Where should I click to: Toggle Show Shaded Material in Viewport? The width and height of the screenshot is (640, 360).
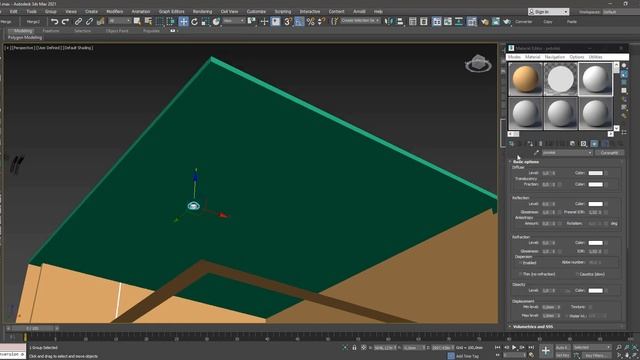pos(594,144)
